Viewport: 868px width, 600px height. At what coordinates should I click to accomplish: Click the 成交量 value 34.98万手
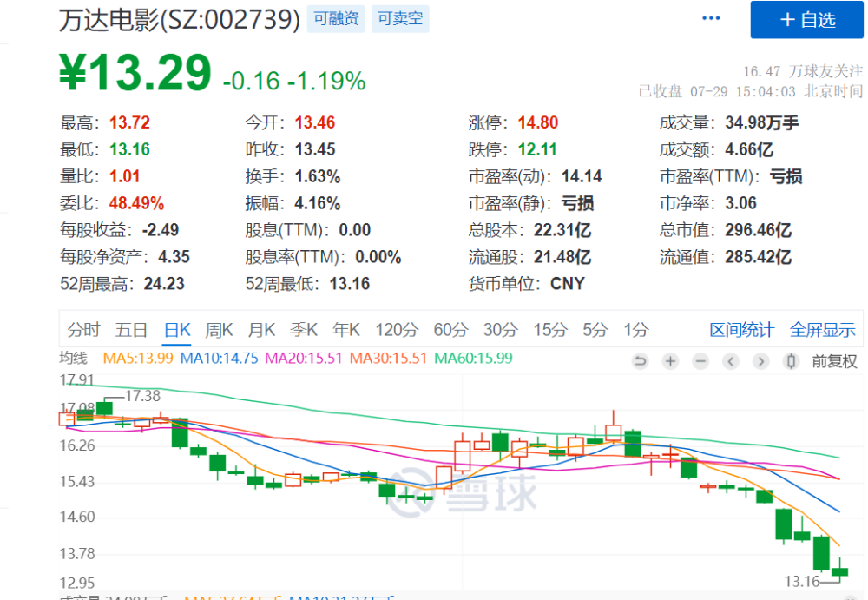[x=762, y=122]
